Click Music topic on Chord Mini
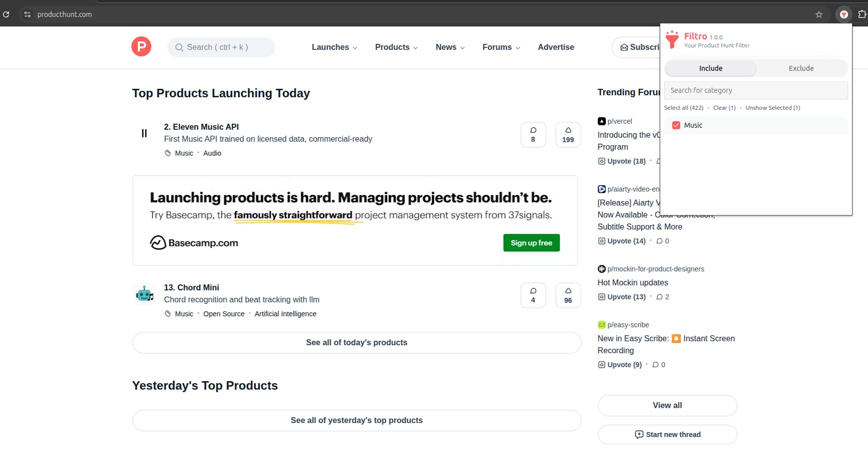 click(184, 314)
